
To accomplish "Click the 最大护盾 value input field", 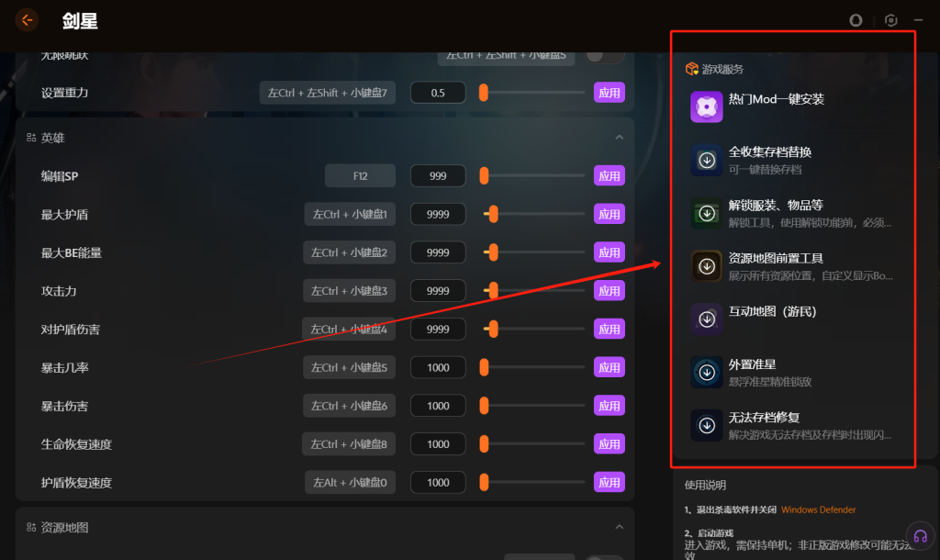I will 438,215.
